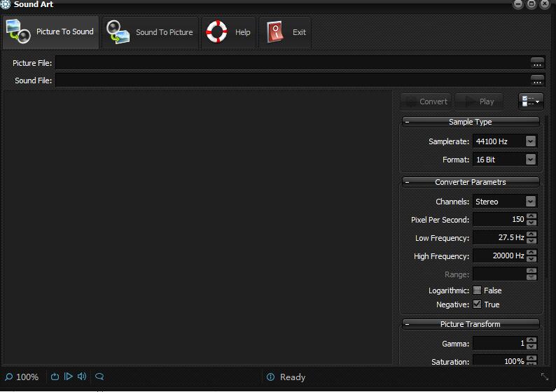
Task: Collapse the Picture Transform section
Action: click(407, 324)
